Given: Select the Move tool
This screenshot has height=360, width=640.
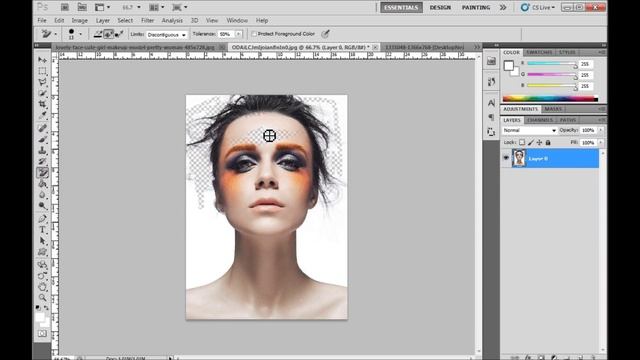Looking at the screenshot, I should tap(42, 60).
